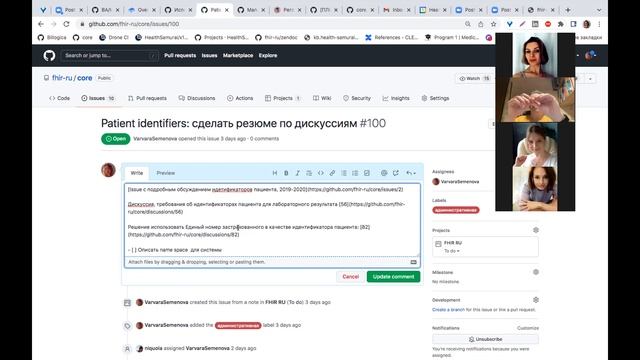Open Chrome three-dot menu
Screen dimensions: 640x360
599,24
